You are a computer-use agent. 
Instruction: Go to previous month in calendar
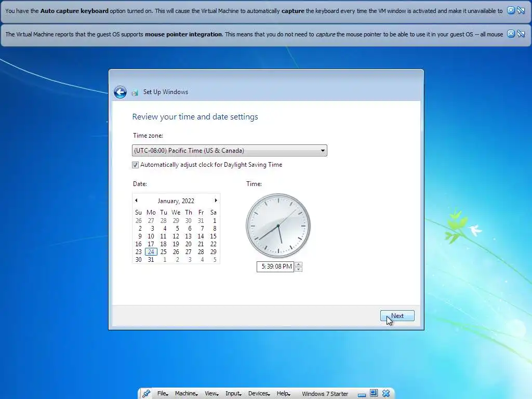click(x=136, y=201)
